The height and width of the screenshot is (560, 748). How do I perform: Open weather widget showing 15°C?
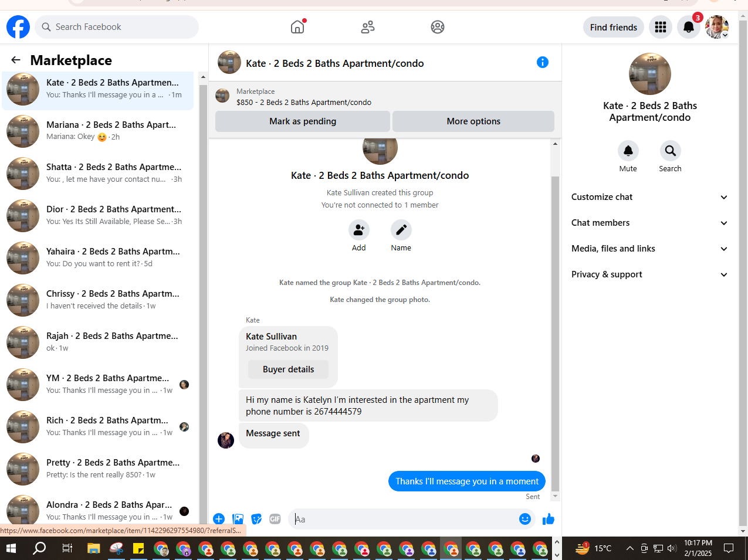594,548
